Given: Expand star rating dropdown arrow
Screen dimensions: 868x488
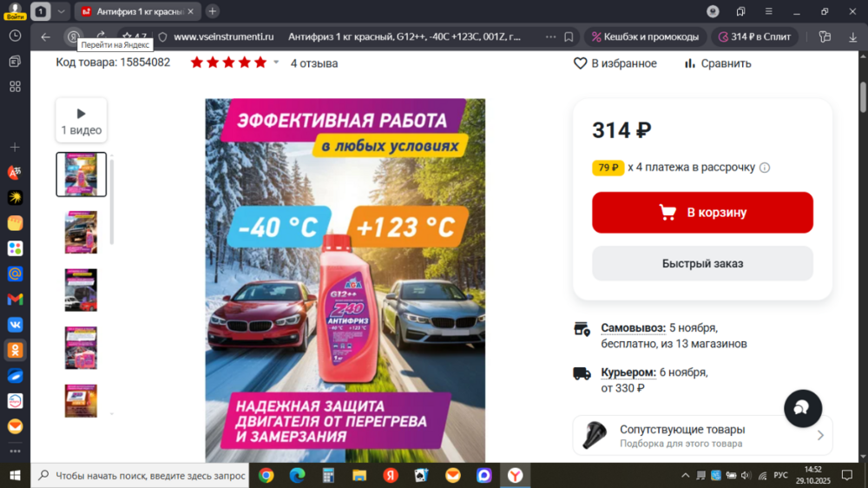Looking at the screenshot, I should pyautogui.click(x=276, y=62).
